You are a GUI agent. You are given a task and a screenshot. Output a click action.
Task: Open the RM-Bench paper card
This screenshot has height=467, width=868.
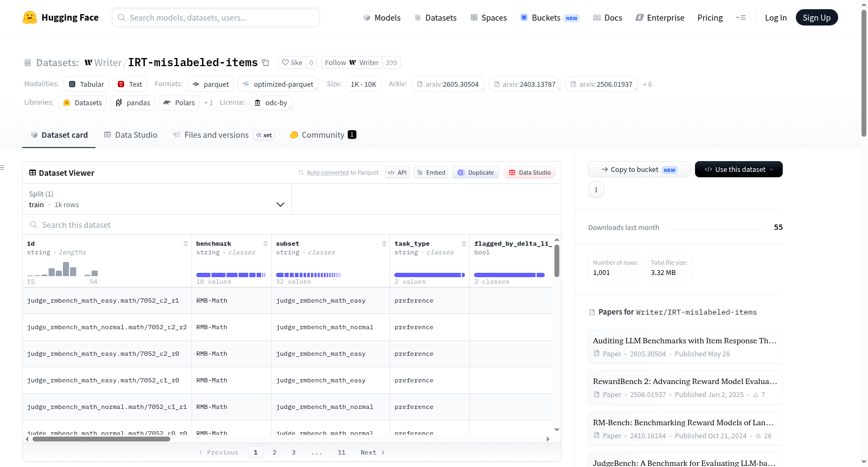685,428
